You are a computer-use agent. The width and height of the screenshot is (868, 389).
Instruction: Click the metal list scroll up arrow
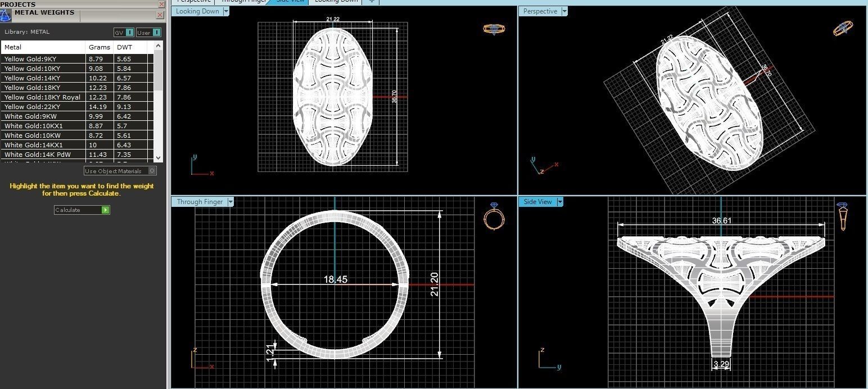tap(158, 46)
